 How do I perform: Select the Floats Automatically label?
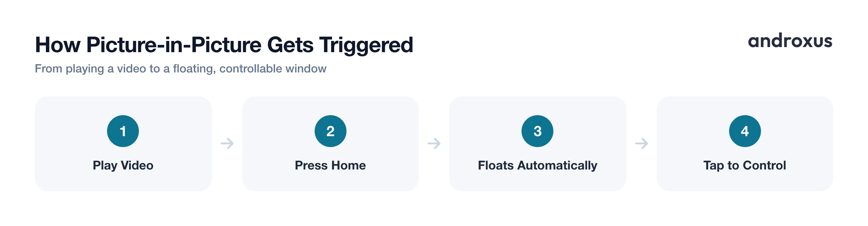tap(537, 166)
